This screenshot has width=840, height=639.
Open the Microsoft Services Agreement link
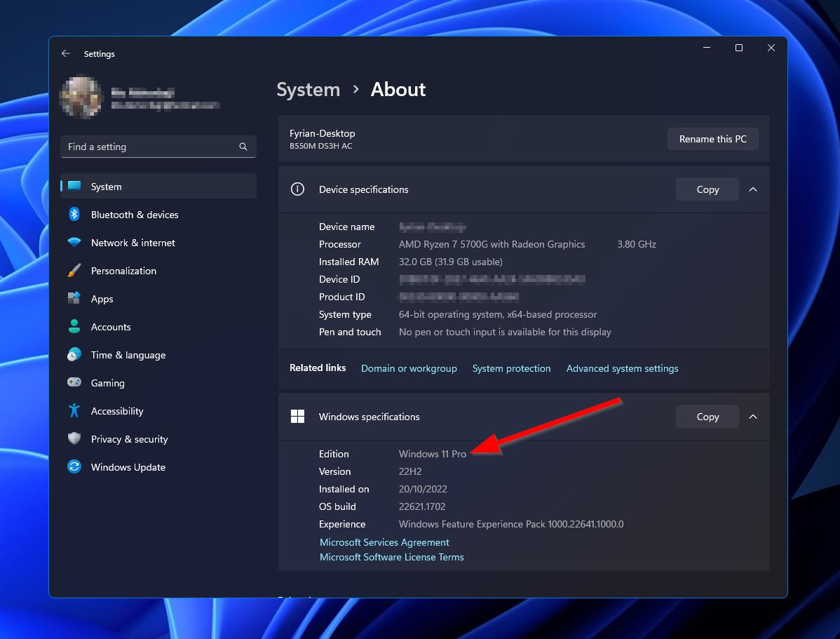384,542
